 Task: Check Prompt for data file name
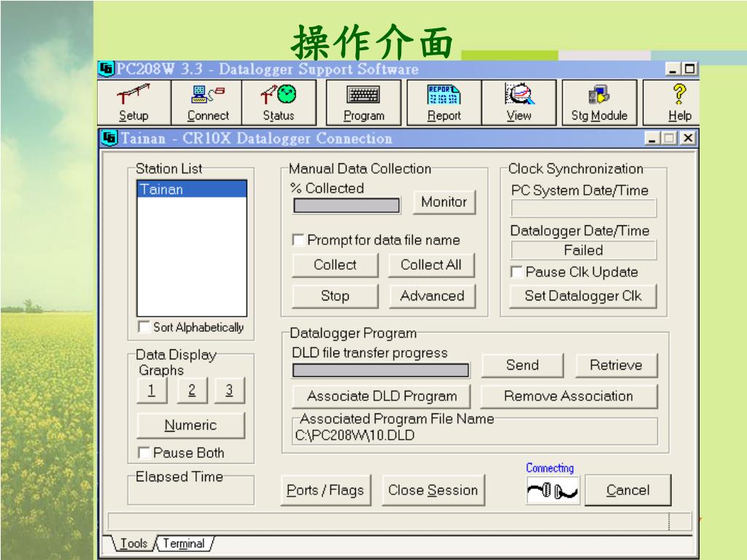[298, 239]
